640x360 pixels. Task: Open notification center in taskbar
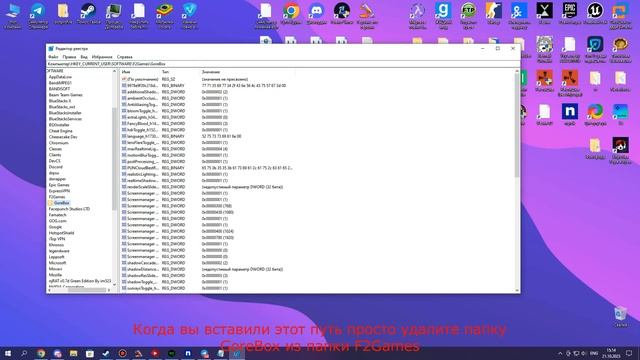pos(629,353)
